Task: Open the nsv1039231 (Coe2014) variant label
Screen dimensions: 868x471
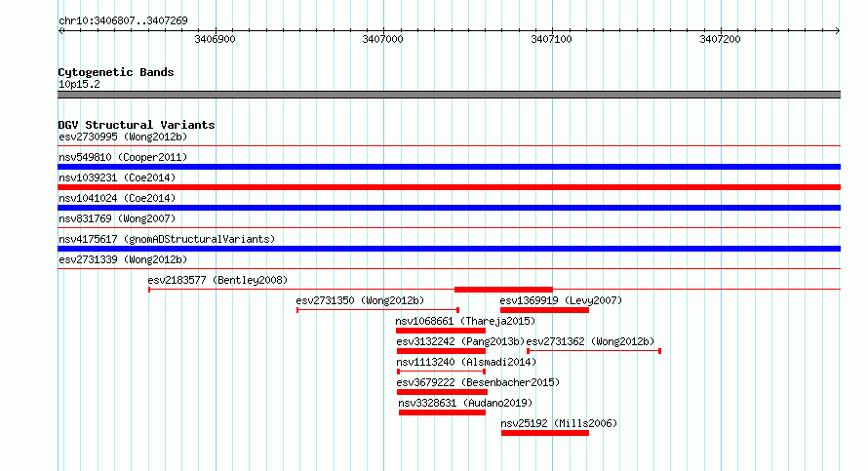Action: pyautogui.click(x=117, y=177)
